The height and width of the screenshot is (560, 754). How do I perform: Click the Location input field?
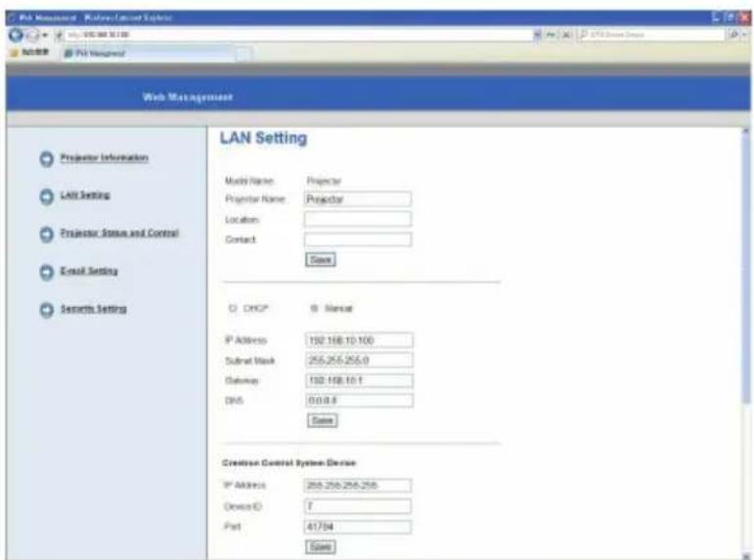(x=358, y=219)
